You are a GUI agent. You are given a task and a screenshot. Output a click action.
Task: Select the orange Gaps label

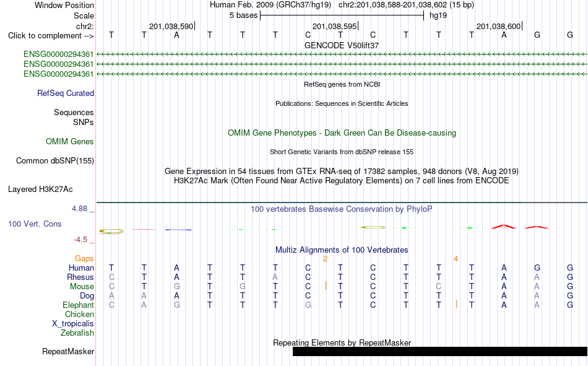point(84,258)
